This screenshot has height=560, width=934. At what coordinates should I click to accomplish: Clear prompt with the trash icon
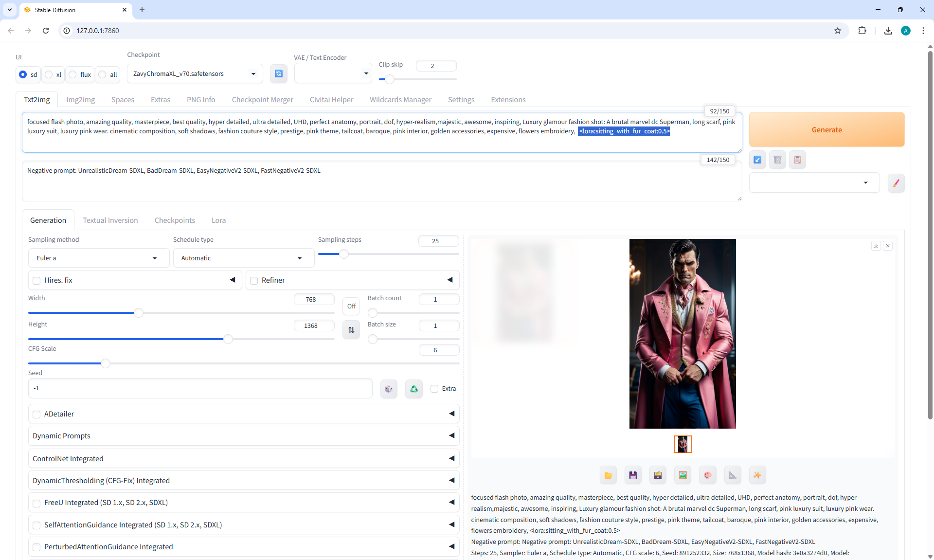[777, 160]
